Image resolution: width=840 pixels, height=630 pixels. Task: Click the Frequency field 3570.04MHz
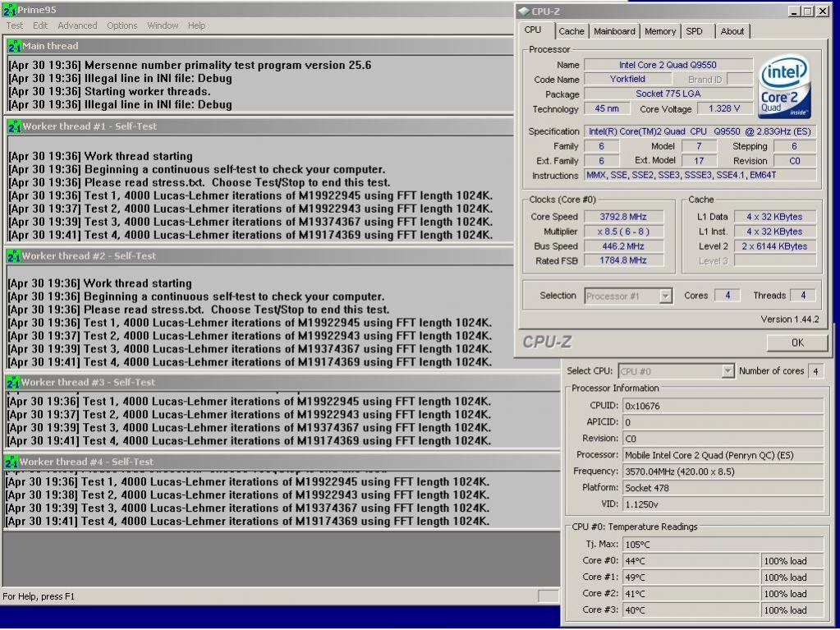point(723,472)
